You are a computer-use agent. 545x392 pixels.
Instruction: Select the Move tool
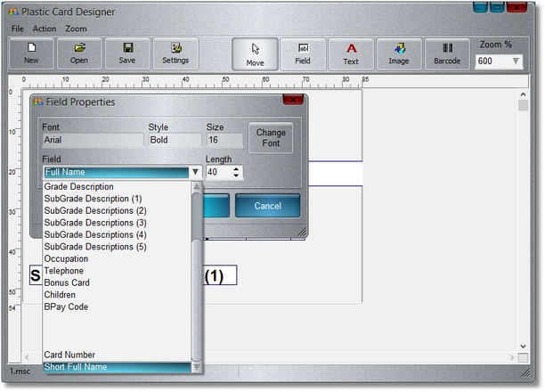(255, 53)
